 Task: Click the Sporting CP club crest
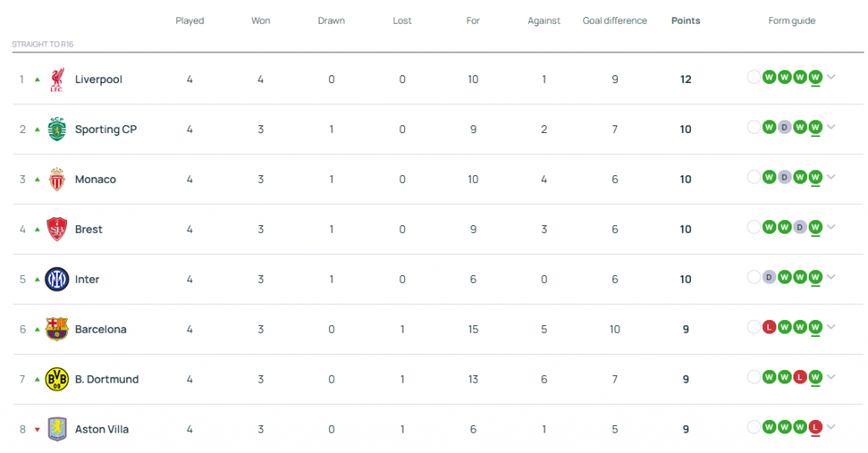(57, 130)
